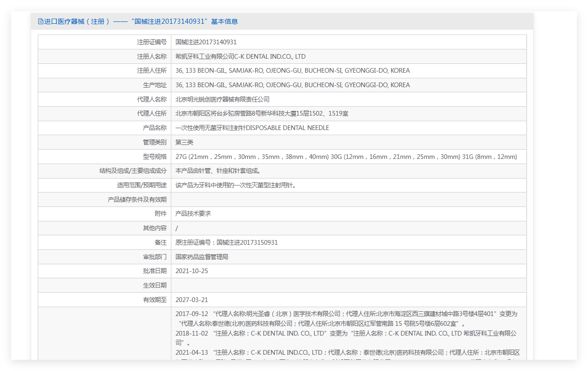This screenshot has height=371, width=588.
Task: Click the 审批部门 label
Action: [155, 257]
